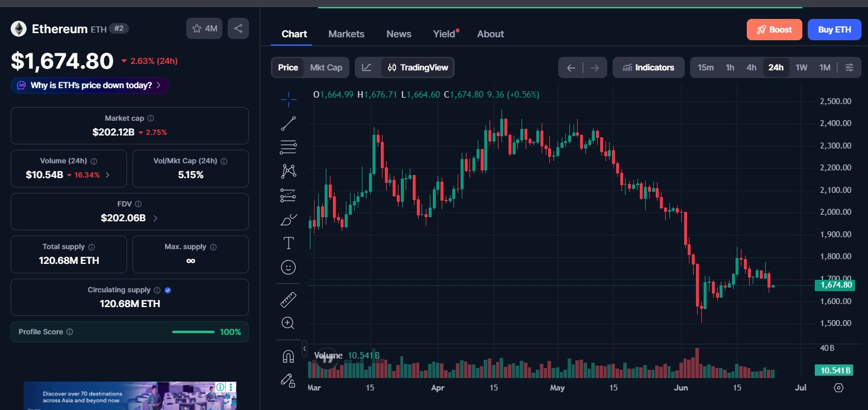
Task: Select the ruler measure tool
Action: 289,299
